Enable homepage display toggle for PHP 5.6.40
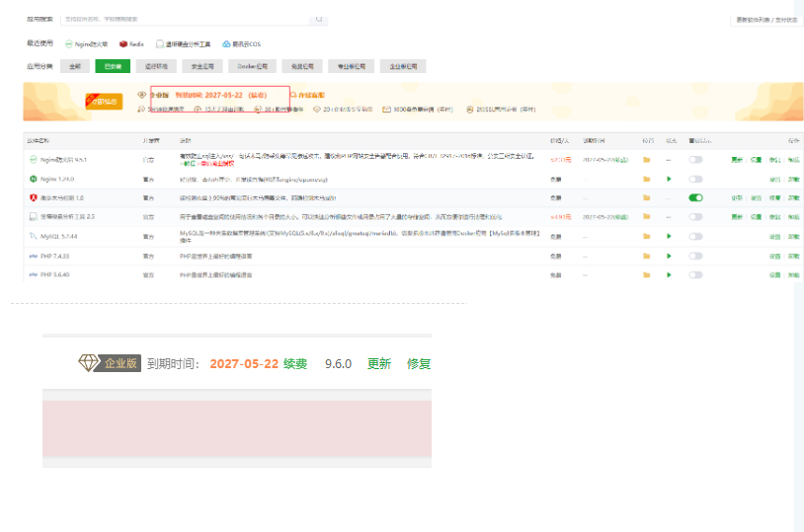The image size is (804, 532). [x=695, y=274]
